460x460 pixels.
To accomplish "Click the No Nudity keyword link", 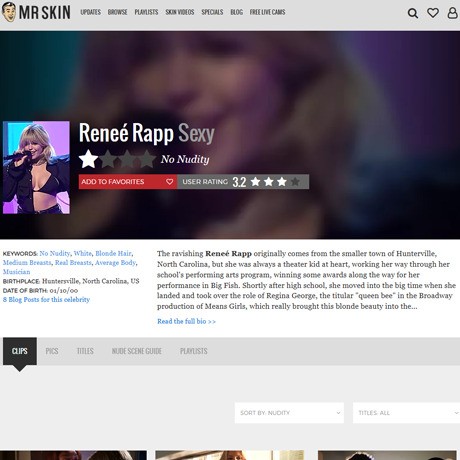I will (x=55, y=253).
